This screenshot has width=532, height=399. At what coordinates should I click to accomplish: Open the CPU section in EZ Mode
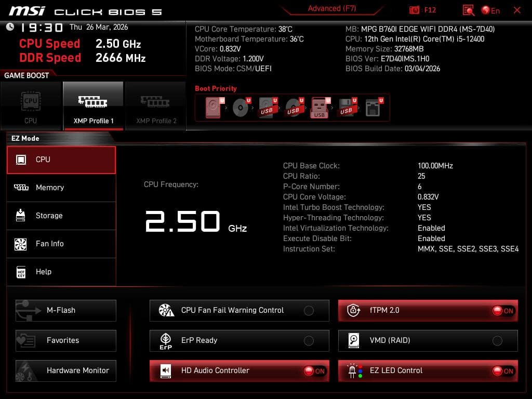[61, 160]
